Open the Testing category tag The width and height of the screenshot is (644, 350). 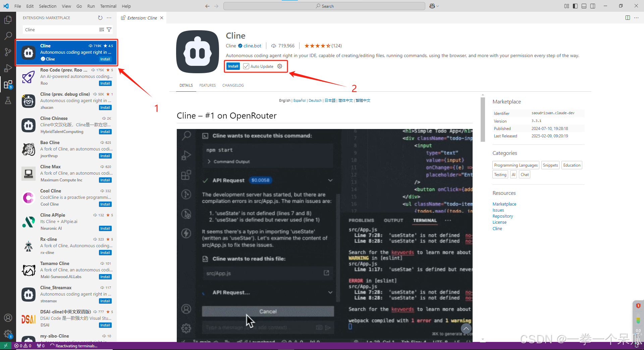[500, 175]
